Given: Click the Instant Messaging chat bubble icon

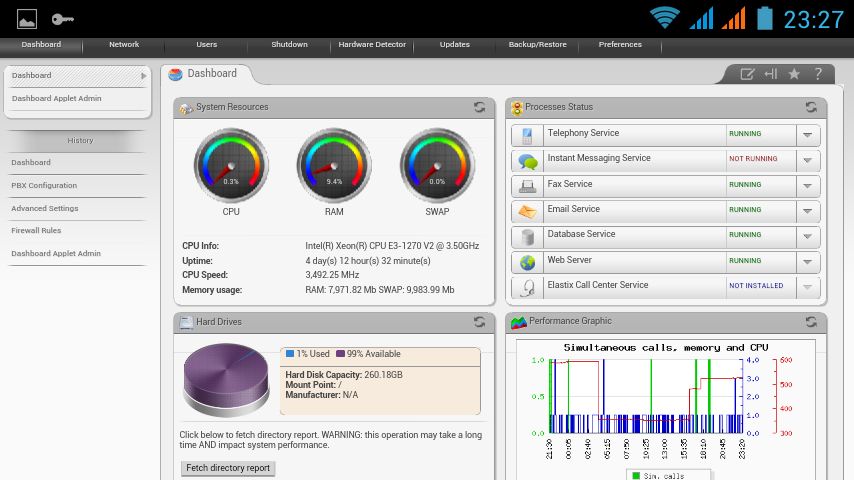Looking at the screenshot, I should click(527, 161).
